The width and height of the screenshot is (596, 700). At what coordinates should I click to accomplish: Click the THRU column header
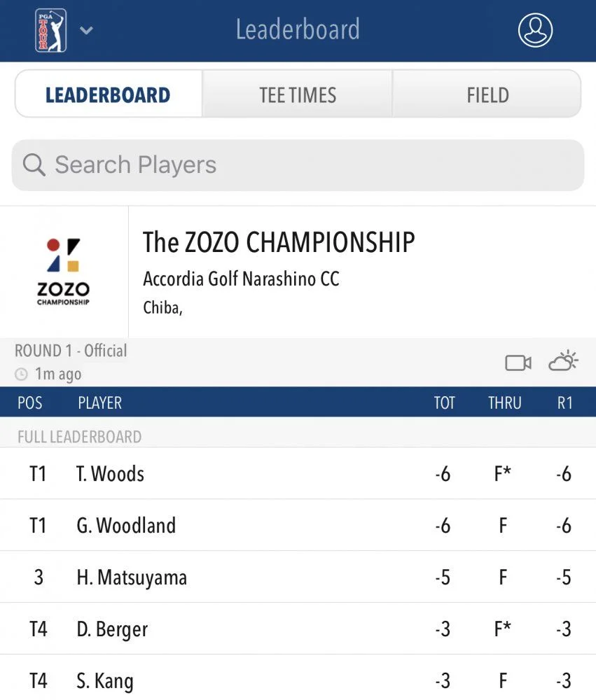click(x=504, y=402)
